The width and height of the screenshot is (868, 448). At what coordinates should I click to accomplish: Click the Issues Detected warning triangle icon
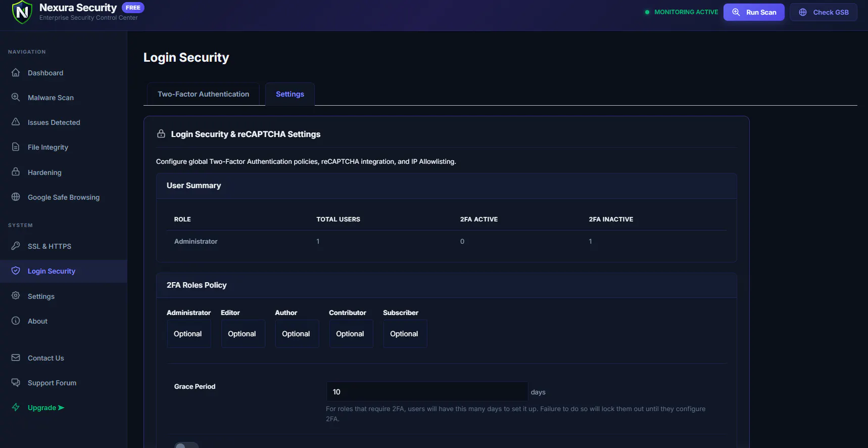click(16, 122)
